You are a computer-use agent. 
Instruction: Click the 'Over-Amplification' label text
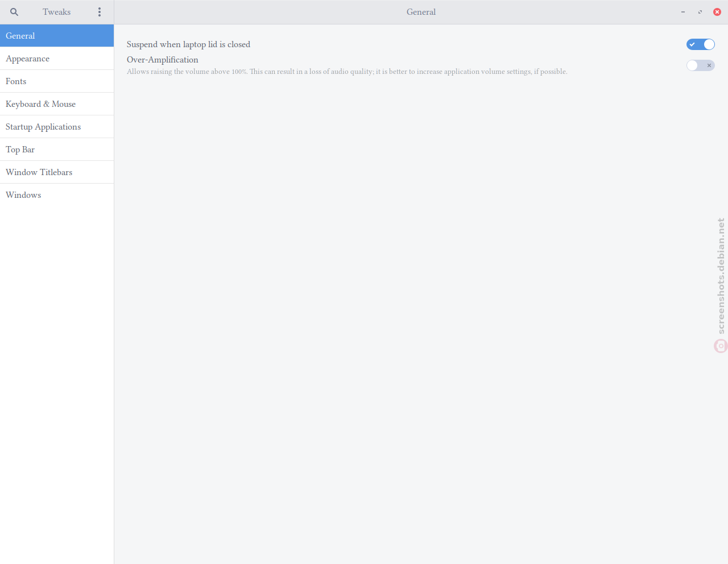(163, 60)
